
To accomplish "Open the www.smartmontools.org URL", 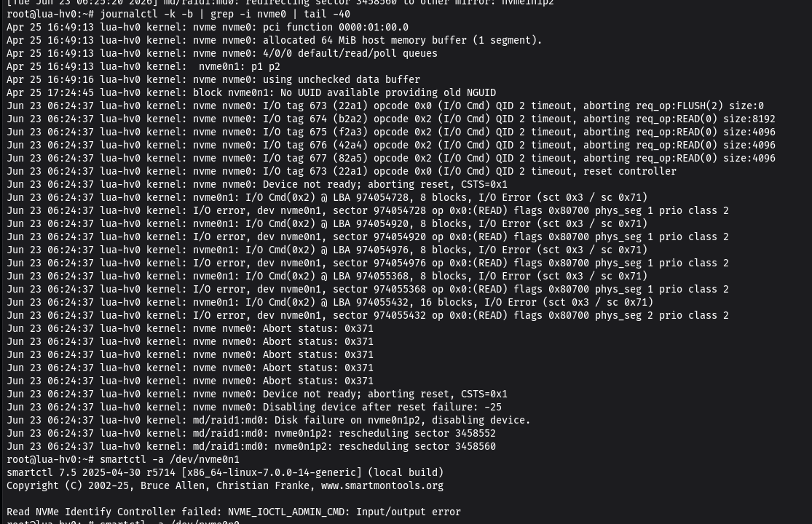I will (x=382, y=485).
